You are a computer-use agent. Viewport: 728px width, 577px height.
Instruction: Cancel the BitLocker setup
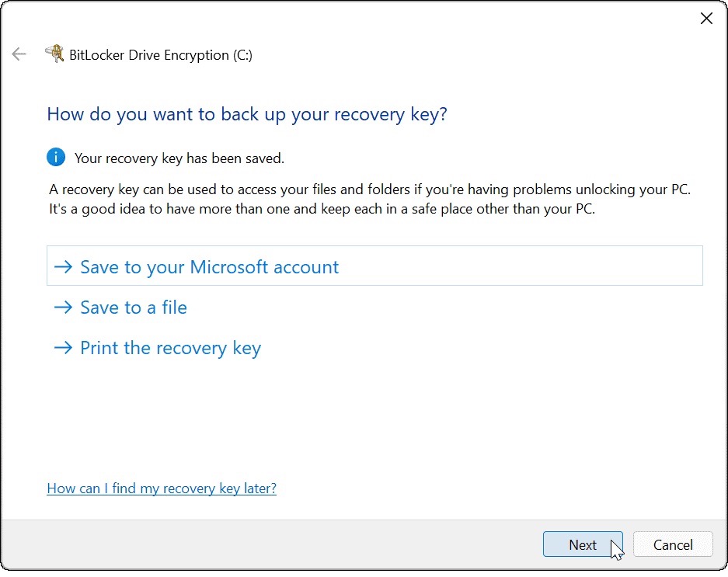click(673, 544)
